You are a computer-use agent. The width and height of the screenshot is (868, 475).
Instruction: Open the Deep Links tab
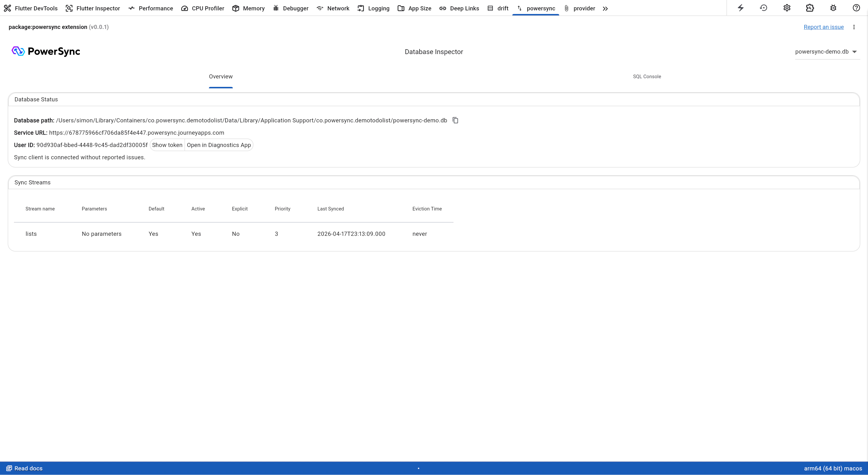pyautogui.click(x=459, y=8)
